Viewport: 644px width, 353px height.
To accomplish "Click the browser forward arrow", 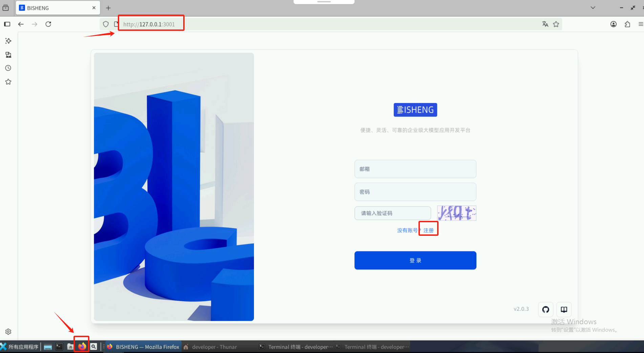I will tap(35, 24).
